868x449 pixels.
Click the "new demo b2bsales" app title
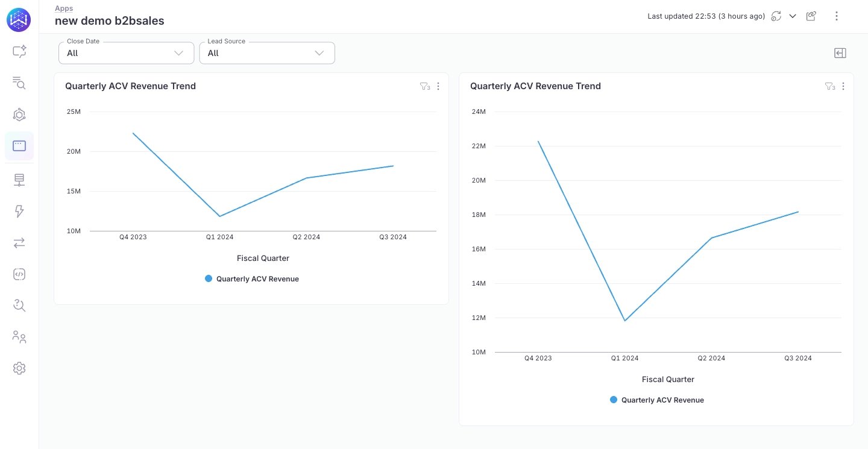click(x=110, y=21)
